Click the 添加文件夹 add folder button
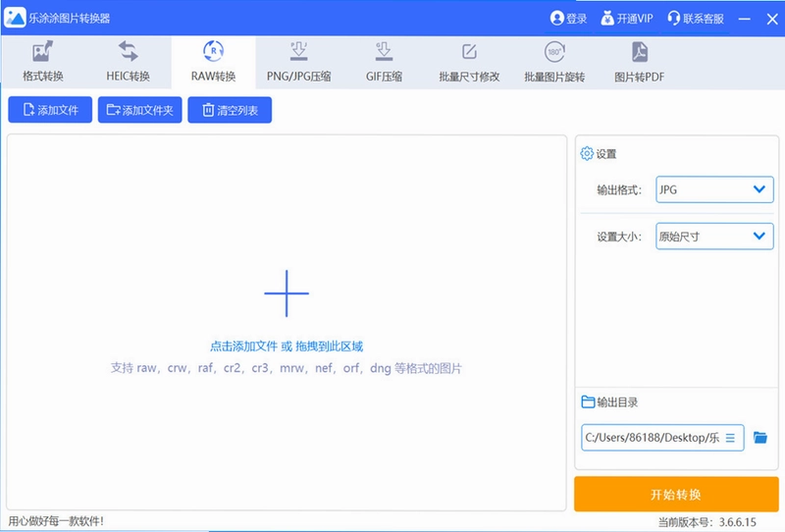785x532 pixels. (x=139, y=110)
